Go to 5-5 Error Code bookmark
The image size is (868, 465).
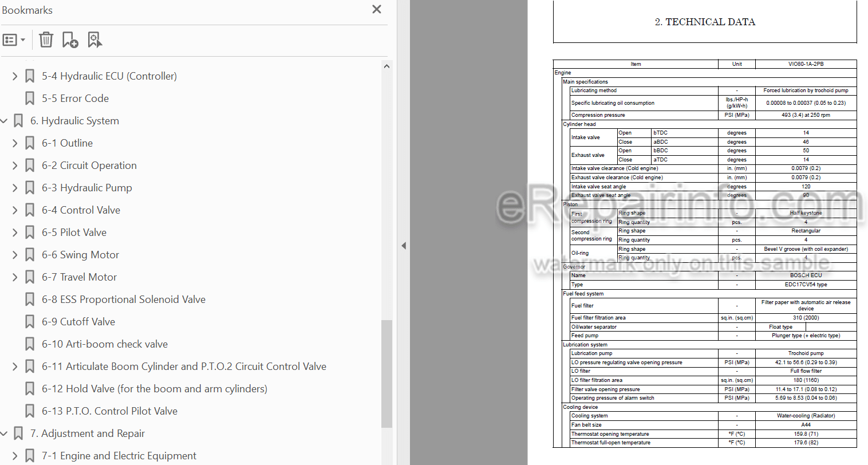pyautogui.click(x=75, y=98)
